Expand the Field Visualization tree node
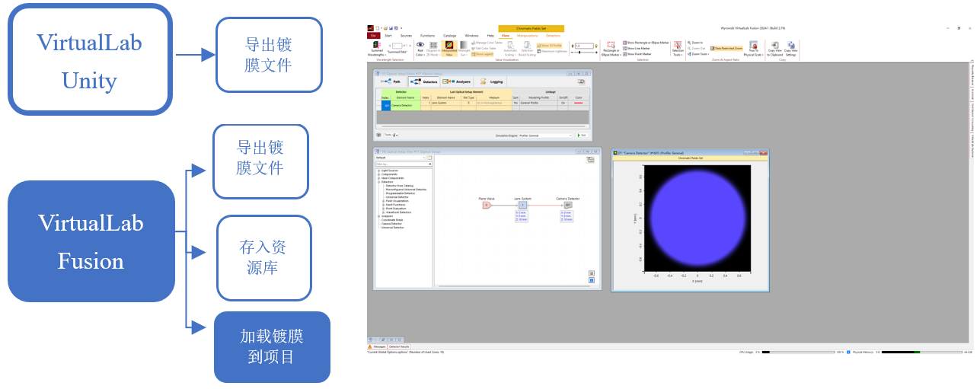Image resolution: width=980 pixels, height=389 pixels. point(383,201)
